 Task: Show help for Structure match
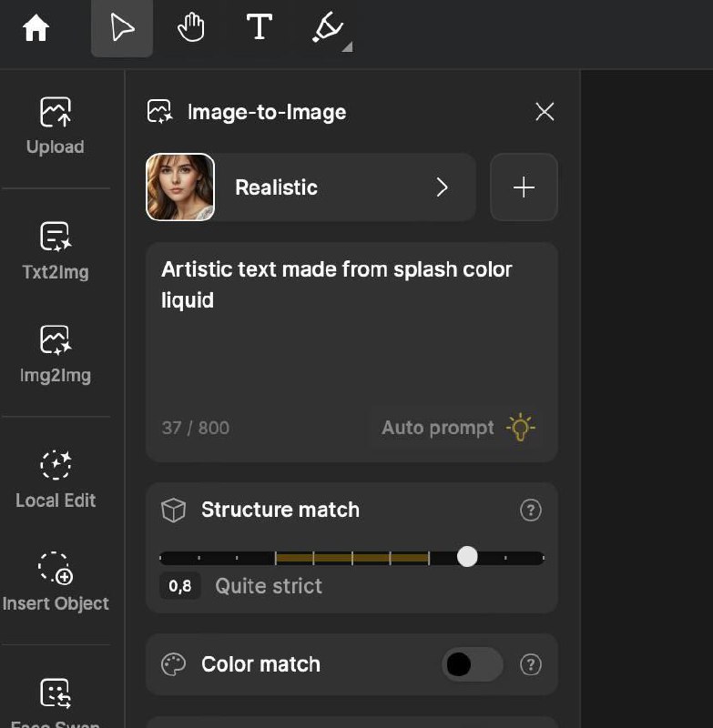[531, 511]
